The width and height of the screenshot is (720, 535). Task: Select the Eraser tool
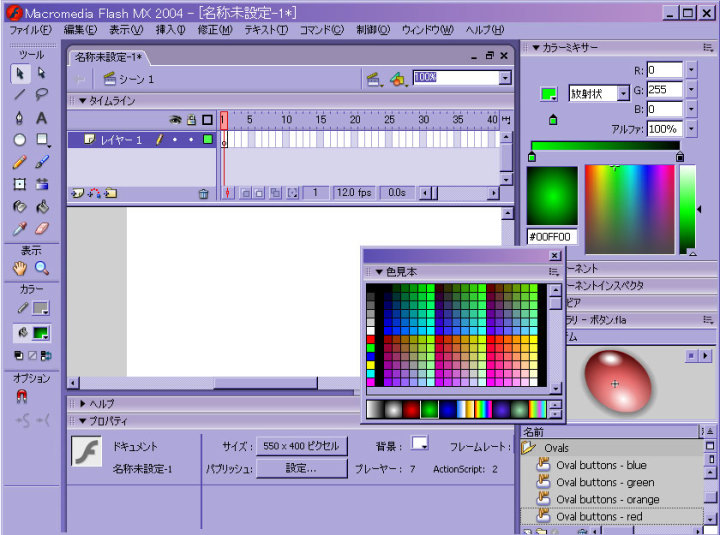[42, 228]
